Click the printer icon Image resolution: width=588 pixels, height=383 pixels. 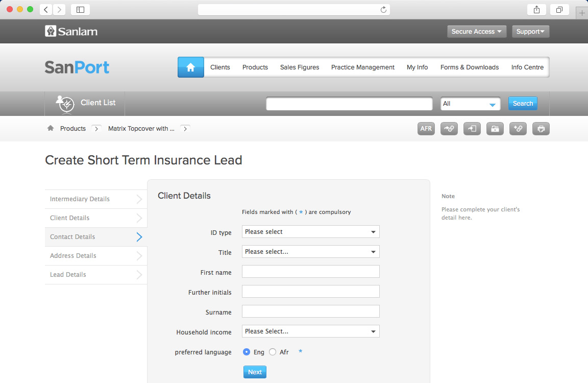point(541,129)
